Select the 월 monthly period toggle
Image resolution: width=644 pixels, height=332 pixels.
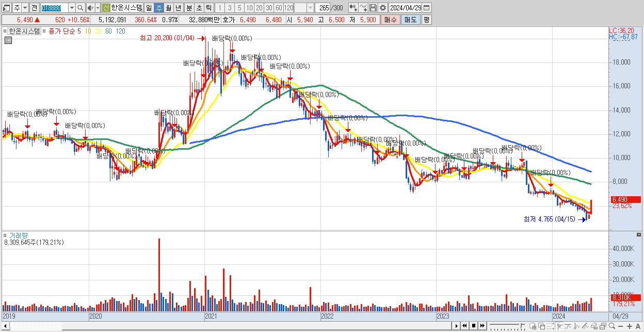[x=168, y=8]
